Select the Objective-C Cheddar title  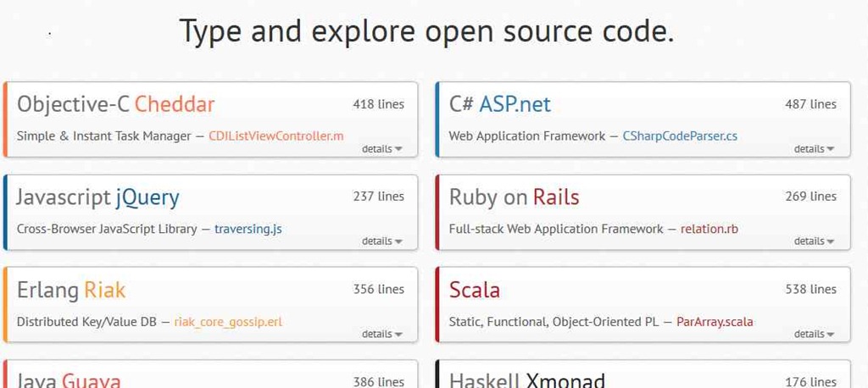(116, 104)
